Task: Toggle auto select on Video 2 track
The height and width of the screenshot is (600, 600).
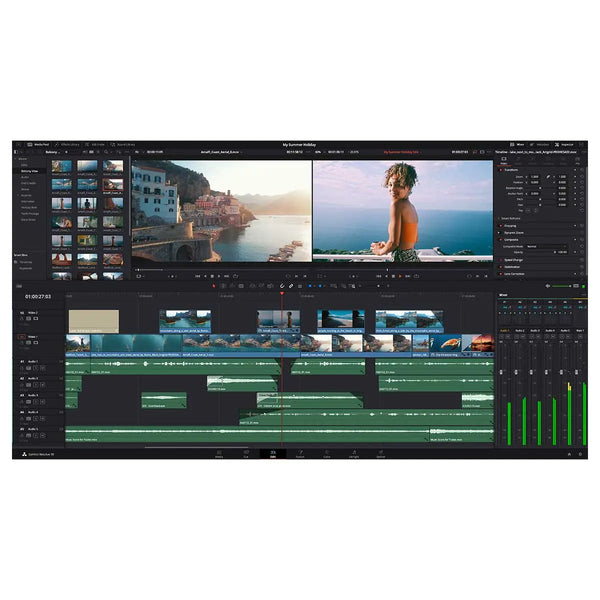Action: coord(28,318)
